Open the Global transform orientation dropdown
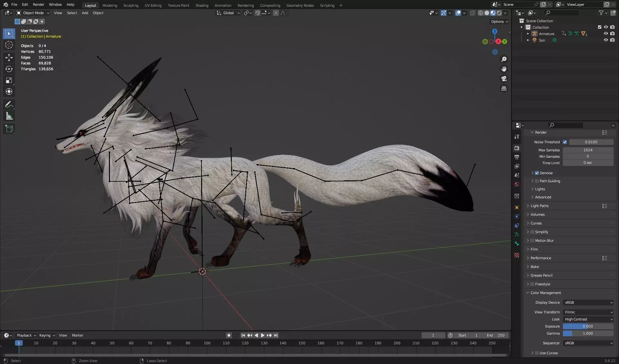The width and height of the screenshot is (619, 364). coord(228,13)
